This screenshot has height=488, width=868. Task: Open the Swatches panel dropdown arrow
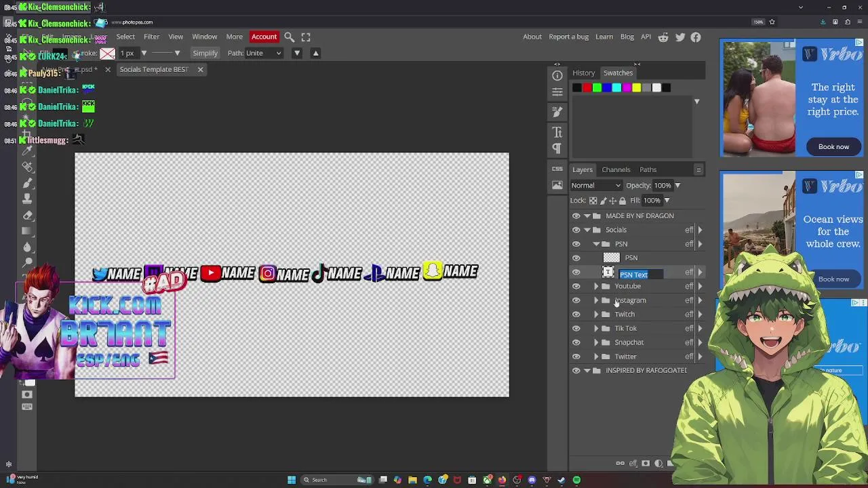(696, 101)
